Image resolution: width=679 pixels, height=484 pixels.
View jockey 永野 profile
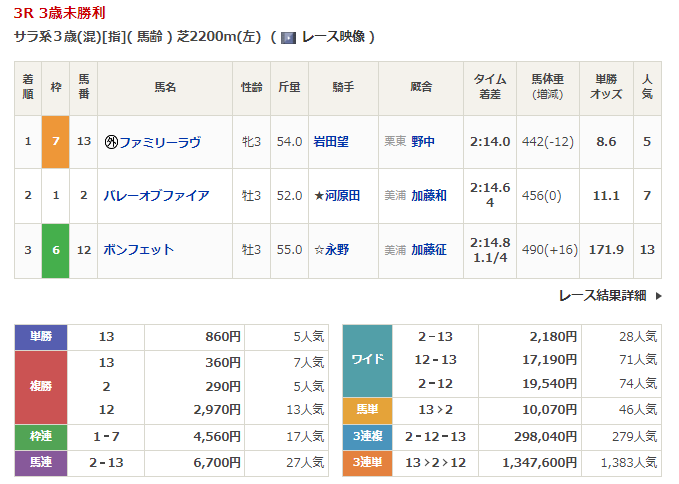point(339,250)
